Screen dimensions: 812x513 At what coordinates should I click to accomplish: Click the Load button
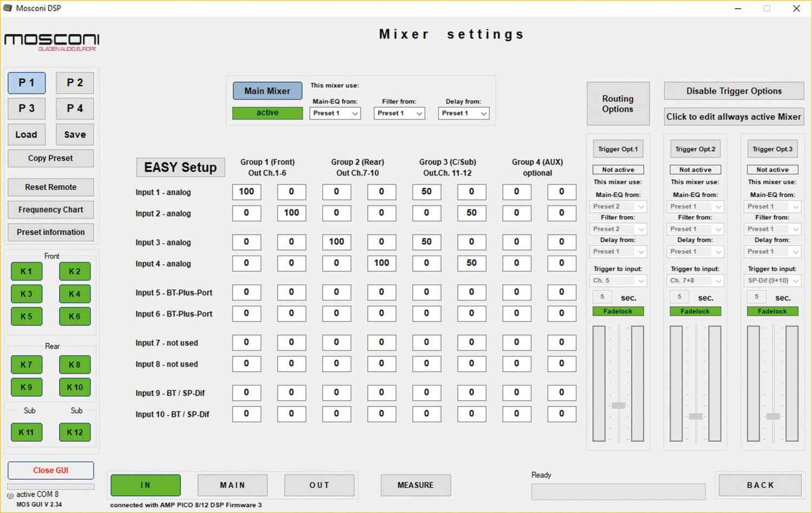pos(27,134)
